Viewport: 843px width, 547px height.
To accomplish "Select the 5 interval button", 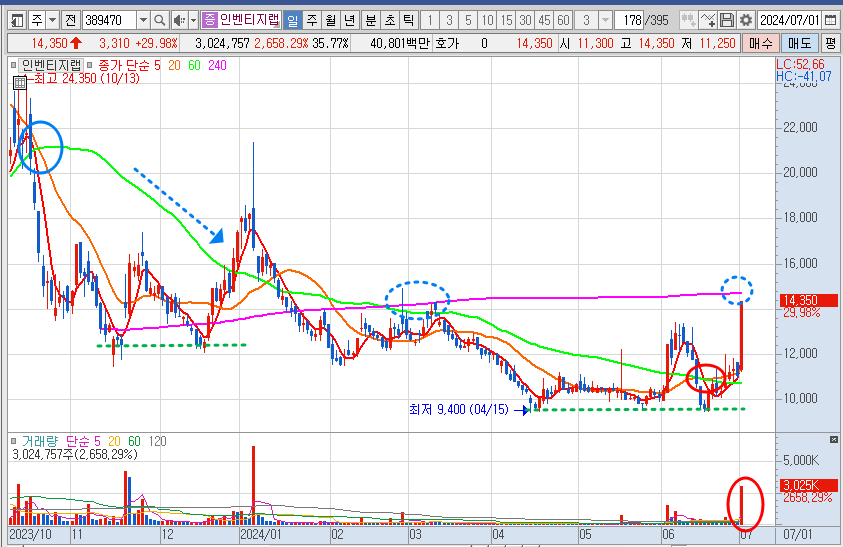I will click(468, 20).
